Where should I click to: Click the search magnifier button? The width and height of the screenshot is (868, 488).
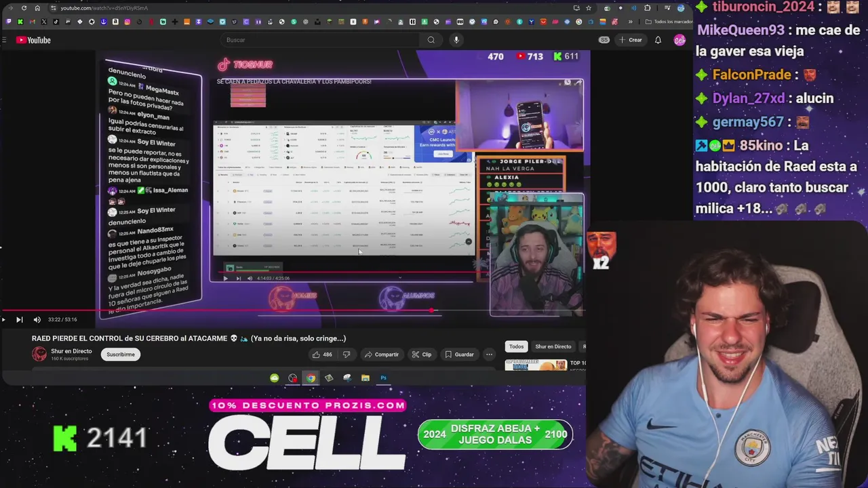[x=431, y=40]
